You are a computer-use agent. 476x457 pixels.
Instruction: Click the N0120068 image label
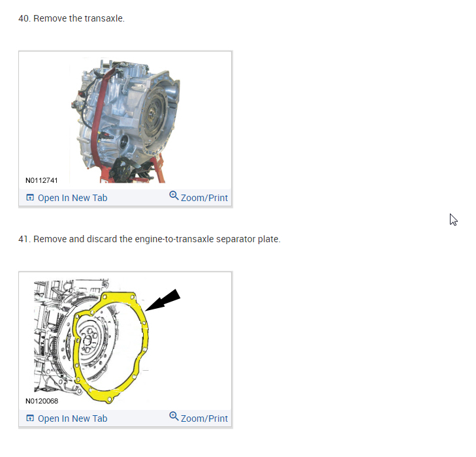pos(42,401)
